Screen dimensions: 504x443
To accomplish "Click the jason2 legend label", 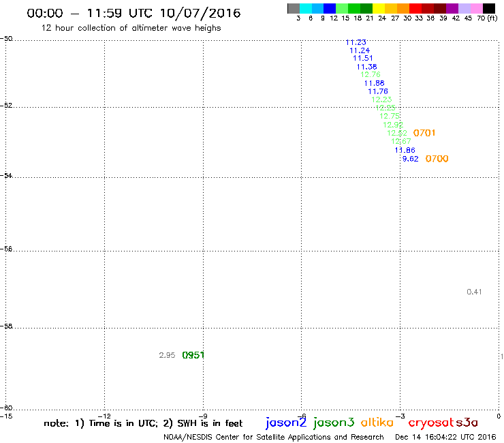I will pos(286,423).
